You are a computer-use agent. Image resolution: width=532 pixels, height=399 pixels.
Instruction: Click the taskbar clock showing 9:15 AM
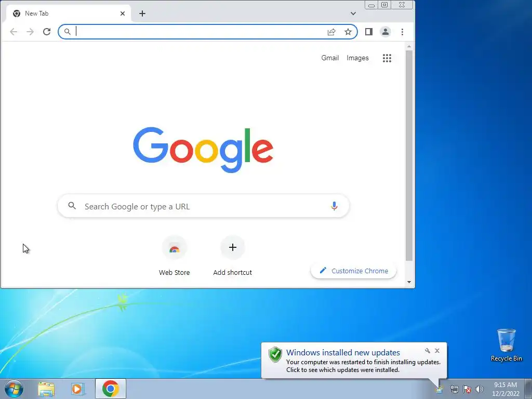coord(506,389)
